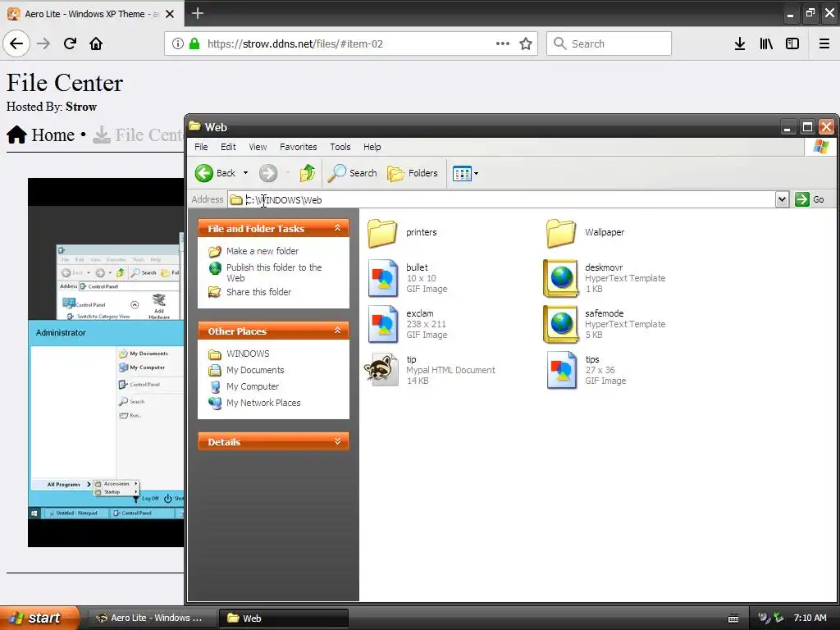Click the Aero Lite theme screenshot thumbnail
Image resolution: width=840 pixels, height=630 pixels.
point(106,363)
